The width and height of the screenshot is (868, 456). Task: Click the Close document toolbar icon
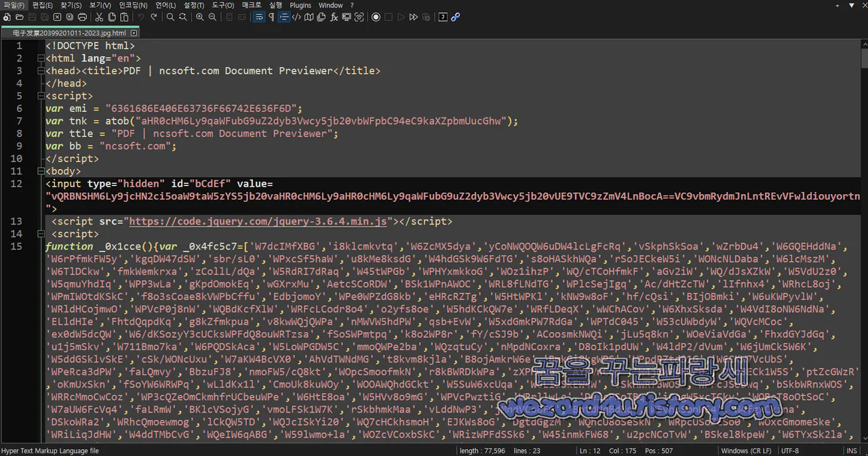point(57,17)
